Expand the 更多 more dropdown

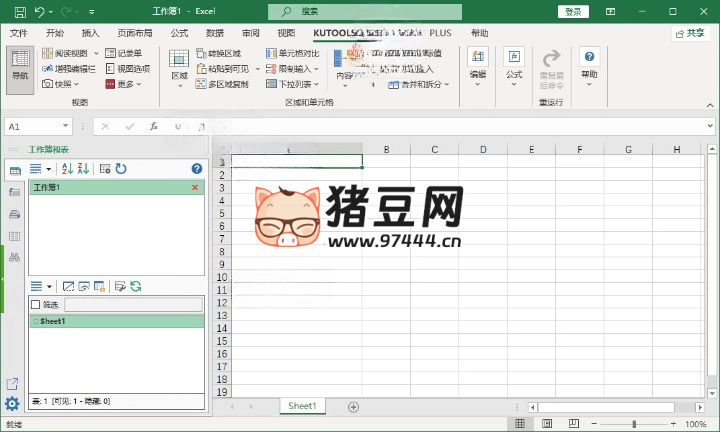139,84
